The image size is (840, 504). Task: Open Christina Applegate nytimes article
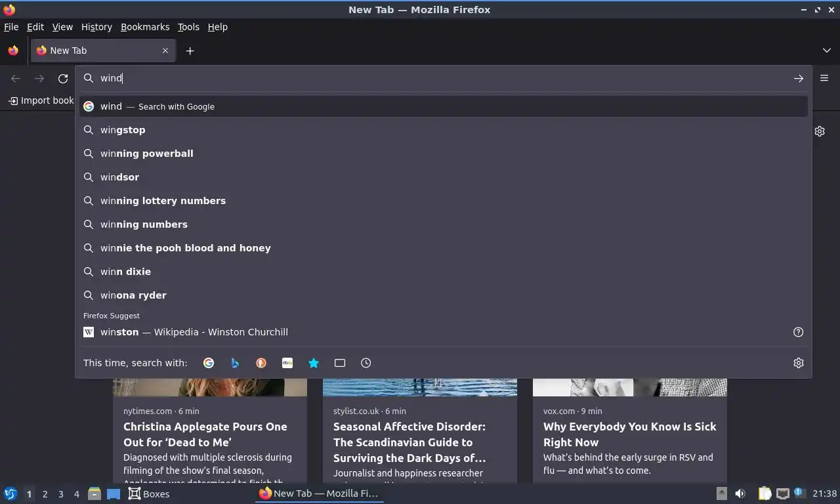click(205, 434)
